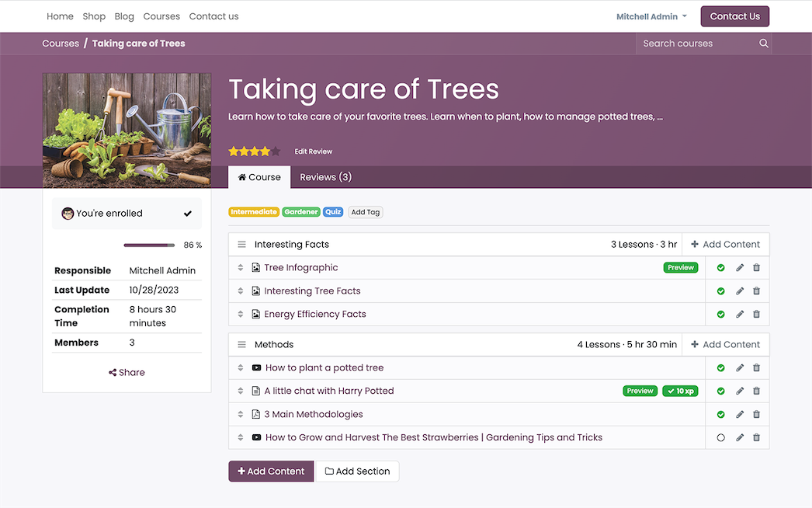This screenshot has height=508, width=812.
Task: Toggle the enrolled checkmark in You're enrolled box
Action: [x=187, y=212]
